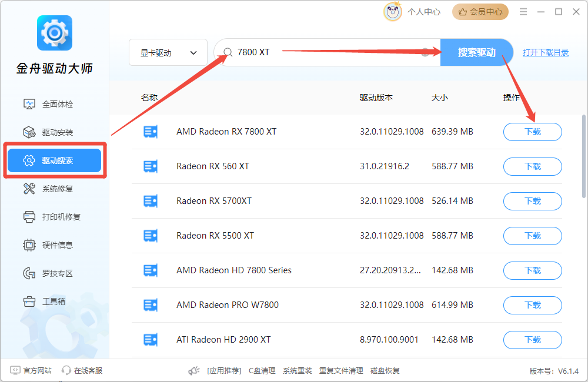
Task: Select the 驱动安装 box icon
Action: point(29,132)
